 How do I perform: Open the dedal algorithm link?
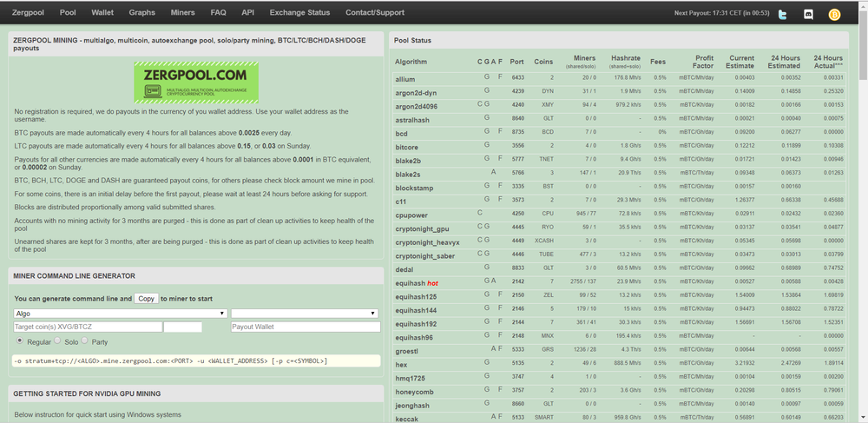click(404, 269)
